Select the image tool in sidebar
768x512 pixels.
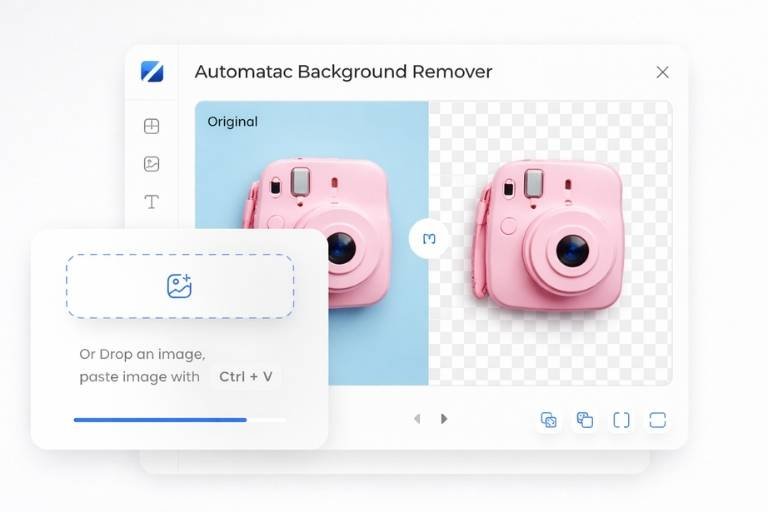point(152,164)
